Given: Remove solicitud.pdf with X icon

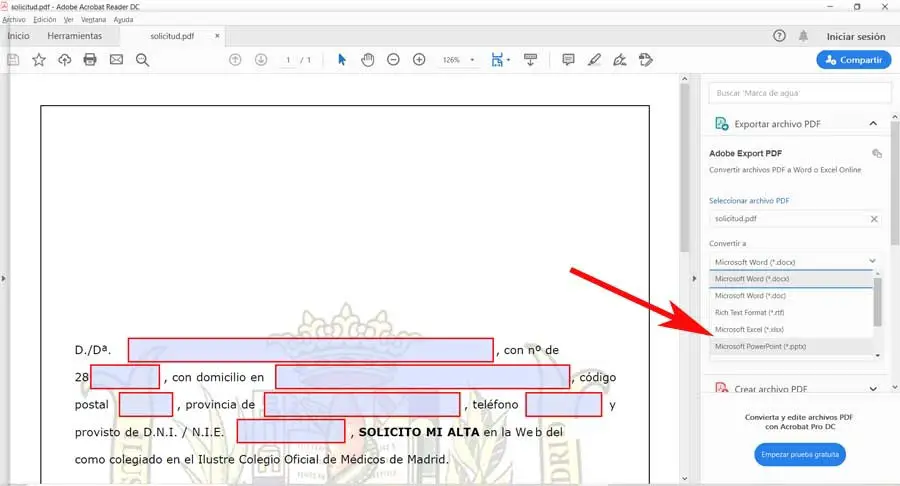Looking at the screenshot, I should pyautogui.click(x=874, y=219).
